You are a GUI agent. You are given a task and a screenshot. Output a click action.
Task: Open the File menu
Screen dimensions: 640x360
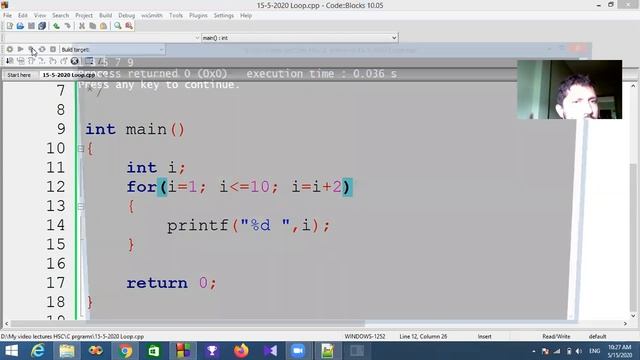coord(7,15)
